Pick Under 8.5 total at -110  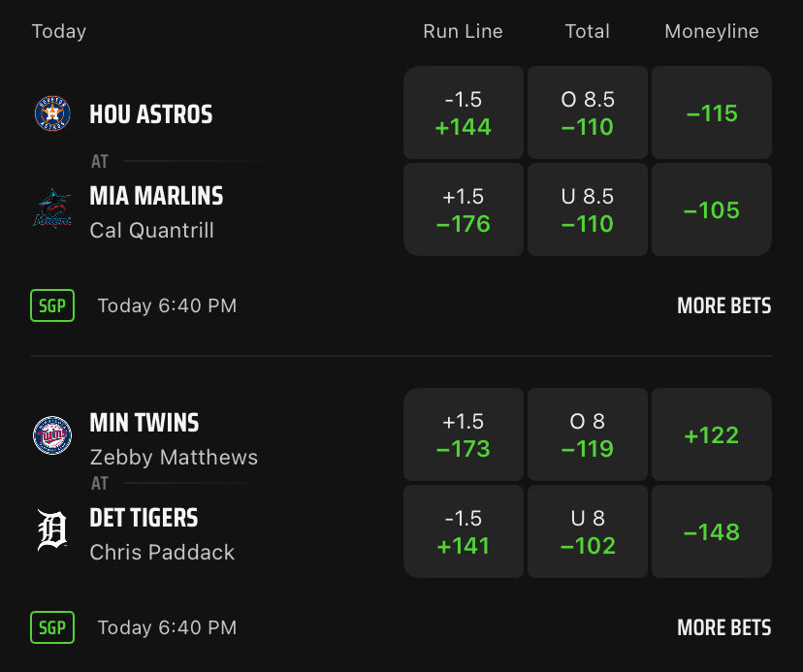pos(588,209)
